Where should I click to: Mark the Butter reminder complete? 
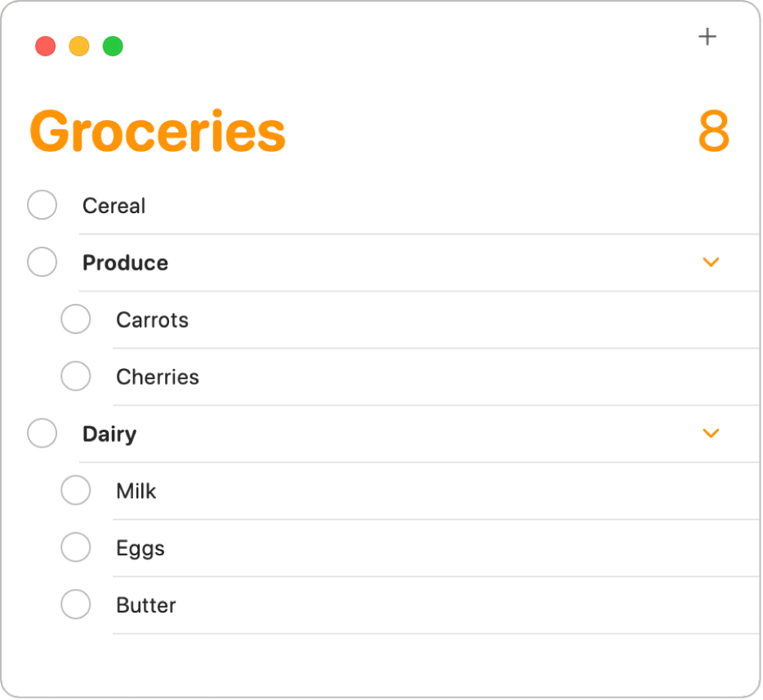point(76,604)
